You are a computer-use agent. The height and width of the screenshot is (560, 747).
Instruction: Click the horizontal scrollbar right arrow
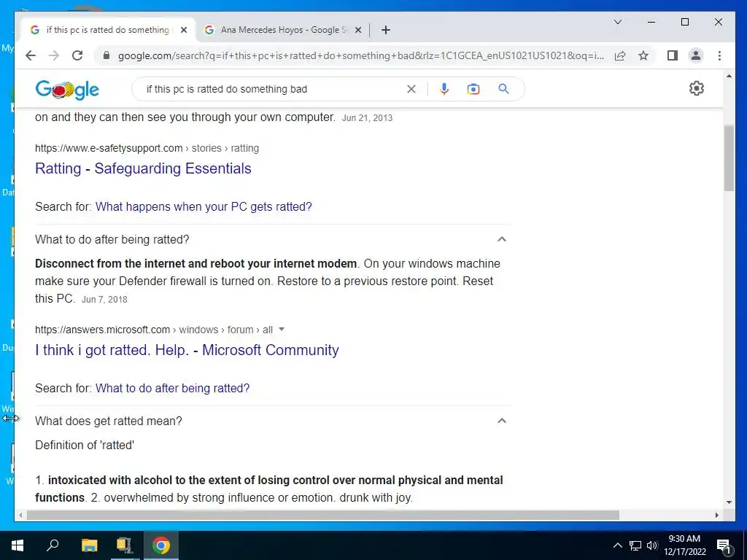717,516
